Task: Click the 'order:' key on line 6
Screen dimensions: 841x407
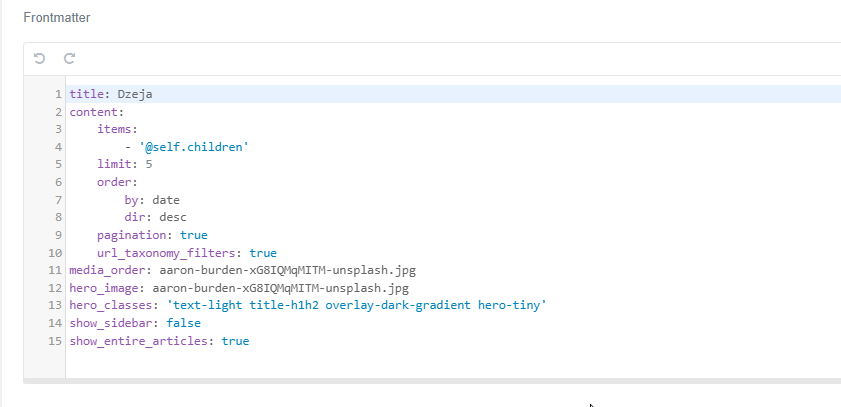Action: [x=117, y=182]
